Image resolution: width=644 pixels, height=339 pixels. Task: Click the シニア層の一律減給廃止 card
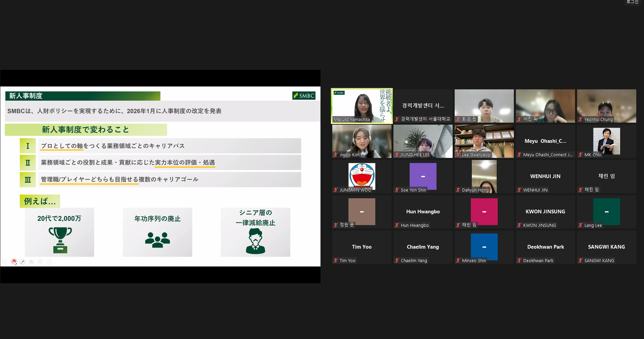256,232
